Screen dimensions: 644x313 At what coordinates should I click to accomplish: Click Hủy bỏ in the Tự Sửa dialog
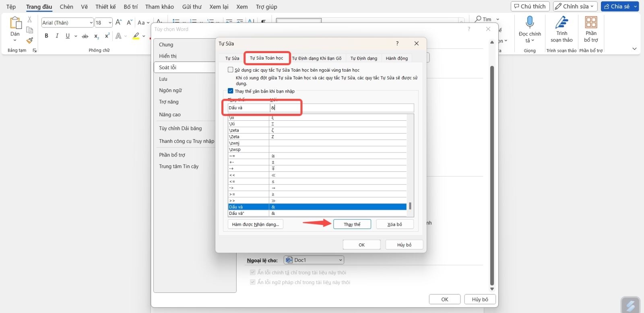[x=404, y=245]
